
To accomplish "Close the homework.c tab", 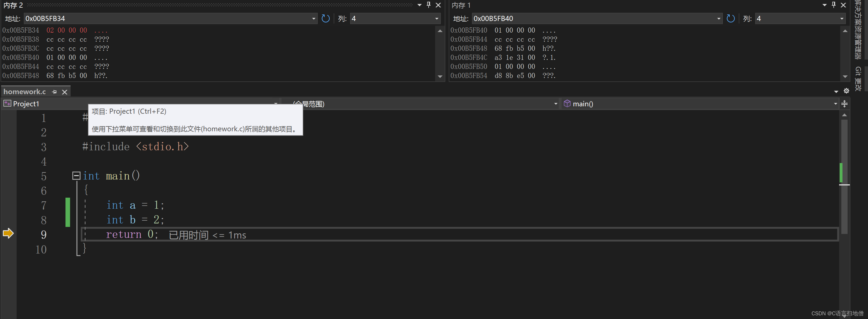I will click(x=65, y=92).
